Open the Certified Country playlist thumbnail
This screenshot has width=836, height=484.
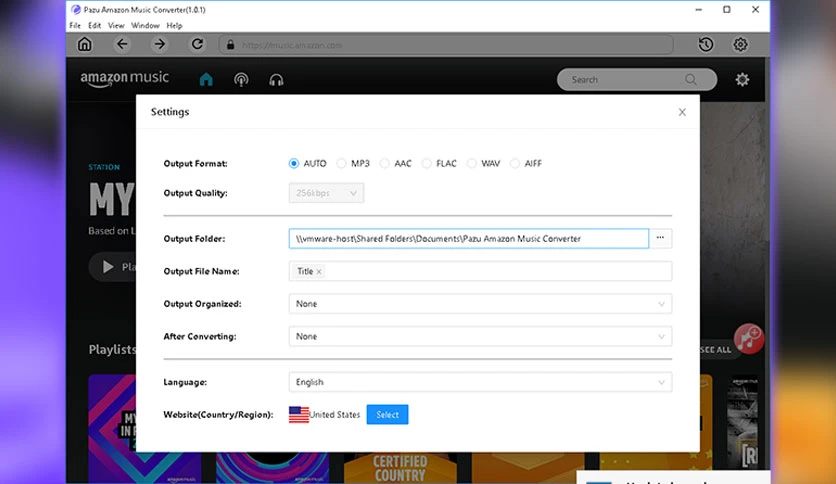[x=400, y=467]
